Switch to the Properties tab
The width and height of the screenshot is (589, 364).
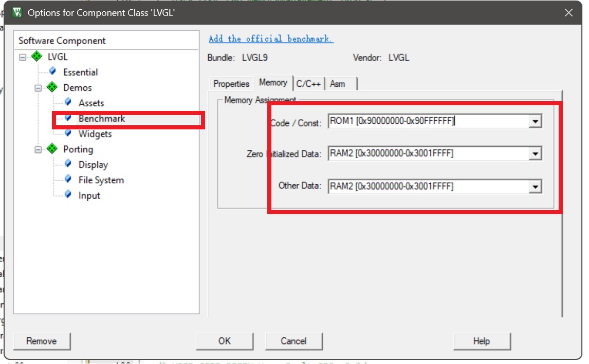point(231,84)
